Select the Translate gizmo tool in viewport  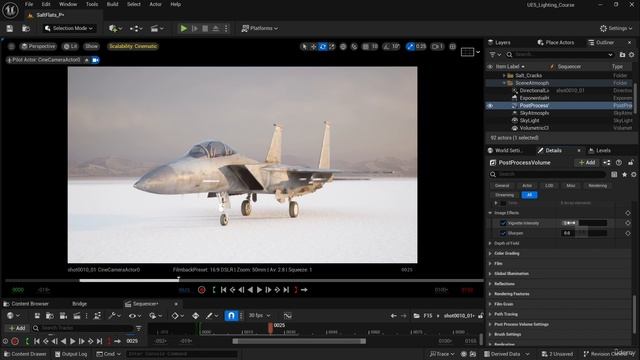(x=313, y=47)
